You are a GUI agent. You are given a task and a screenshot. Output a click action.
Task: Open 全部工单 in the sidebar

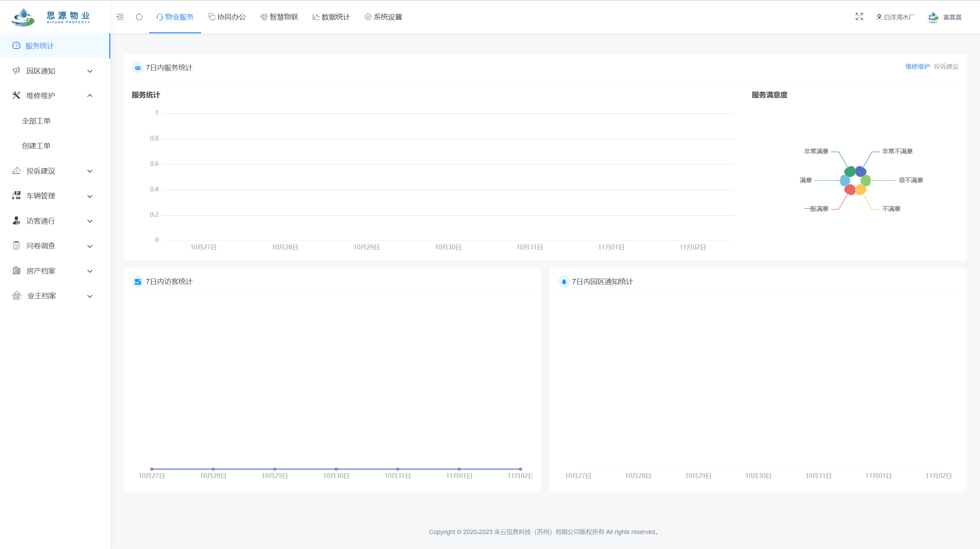click(36, 121)
